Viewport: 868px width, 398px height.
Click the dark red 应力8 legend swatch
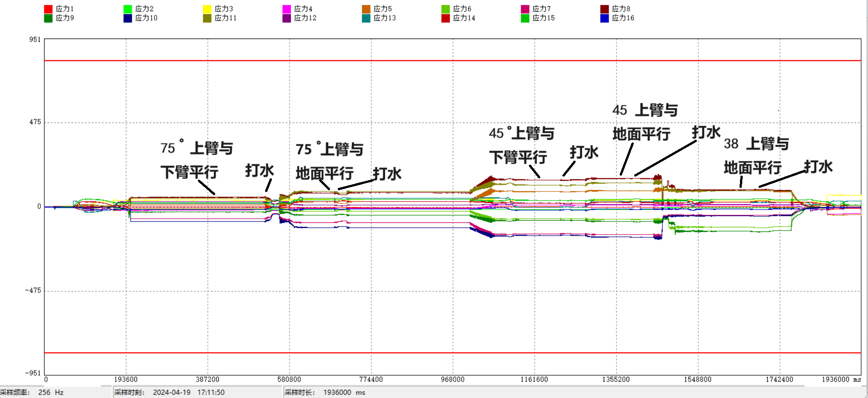coord(604,9)
